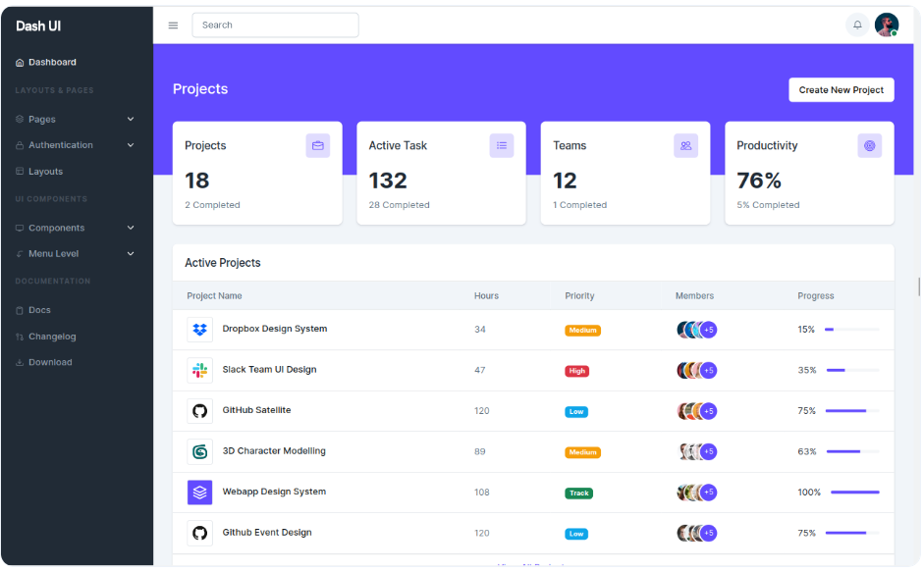Select Dashboard in the sidebar

(52, 63)
